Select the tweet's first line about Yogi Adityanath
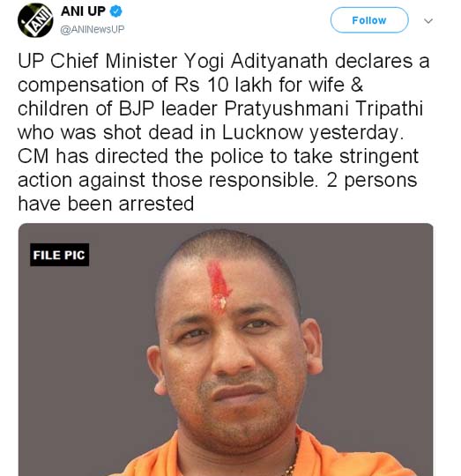This screenshot has width=461, height=476. point(224,62)
